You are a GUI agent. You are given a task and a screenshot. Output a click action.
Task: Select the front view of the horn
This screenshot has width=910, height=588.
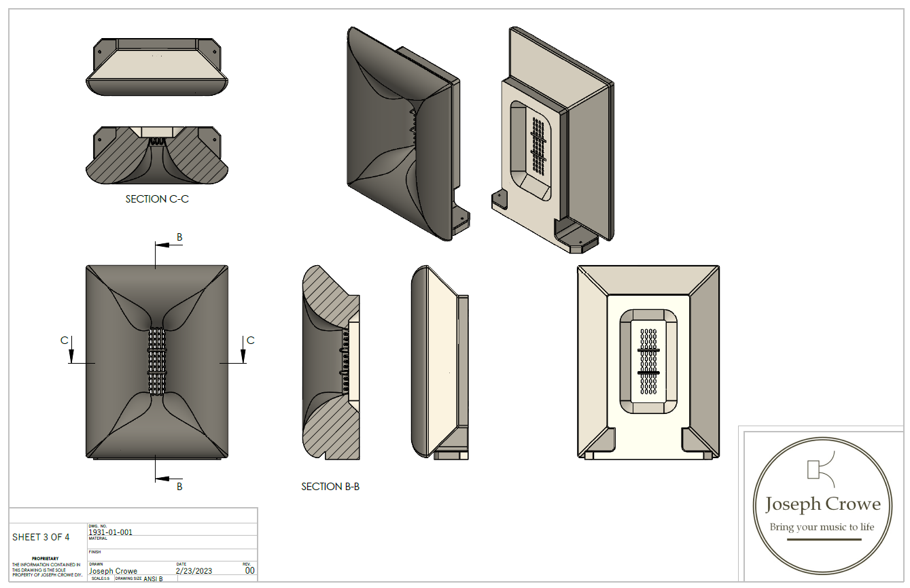click(x=156, y=360)
